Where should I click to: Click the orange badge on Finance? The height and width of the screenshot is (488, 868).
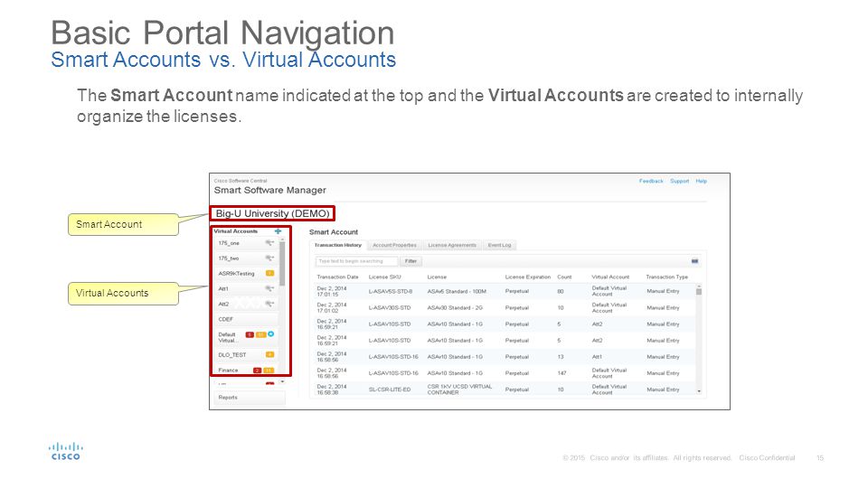click(x=268, y=371)
